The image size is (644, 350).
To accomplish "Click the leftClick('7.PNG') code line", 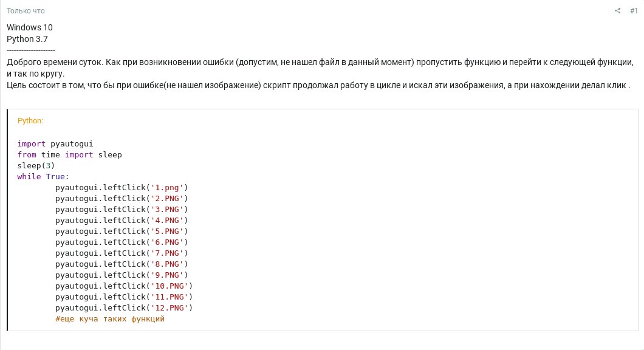I will pos(122,253).
